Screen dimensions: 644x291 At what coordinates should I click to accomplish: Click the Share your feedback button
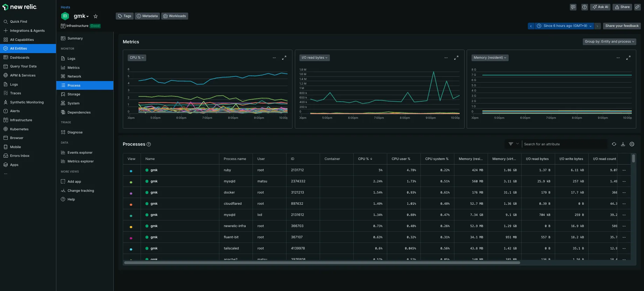tap(622, 26)
